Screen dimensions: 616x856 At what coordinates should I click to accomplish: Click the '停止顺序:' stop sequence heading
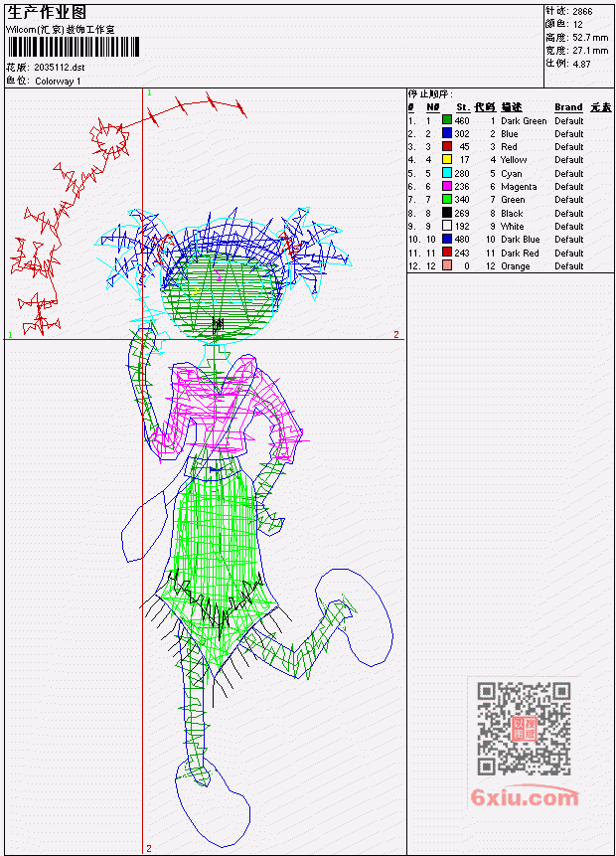coord(430,93)
